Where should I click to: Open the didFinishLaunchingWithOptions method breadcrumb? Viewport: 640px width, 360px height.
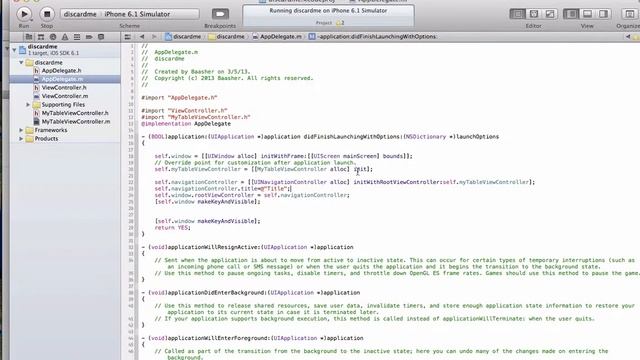(373, 37)
